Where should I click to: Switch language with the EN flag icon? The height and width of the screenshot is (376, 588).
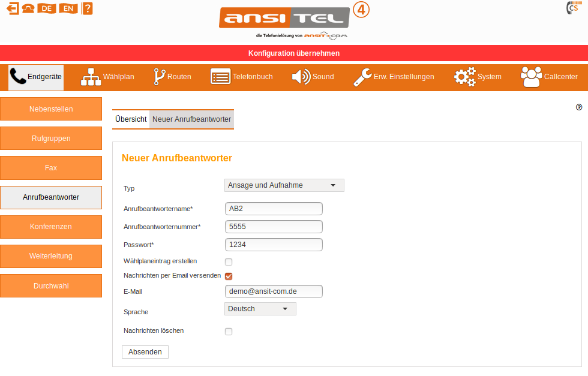69,8
